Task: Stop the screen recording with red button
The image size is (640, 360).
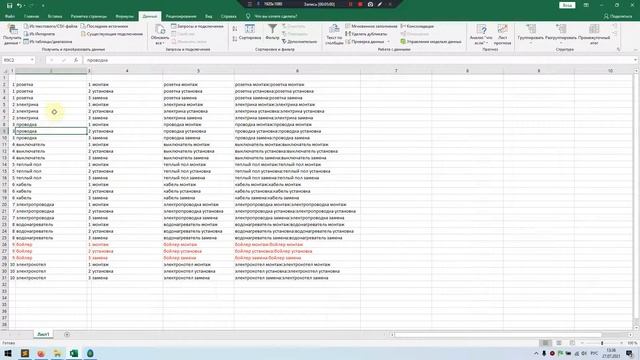Action: [360, 4]
